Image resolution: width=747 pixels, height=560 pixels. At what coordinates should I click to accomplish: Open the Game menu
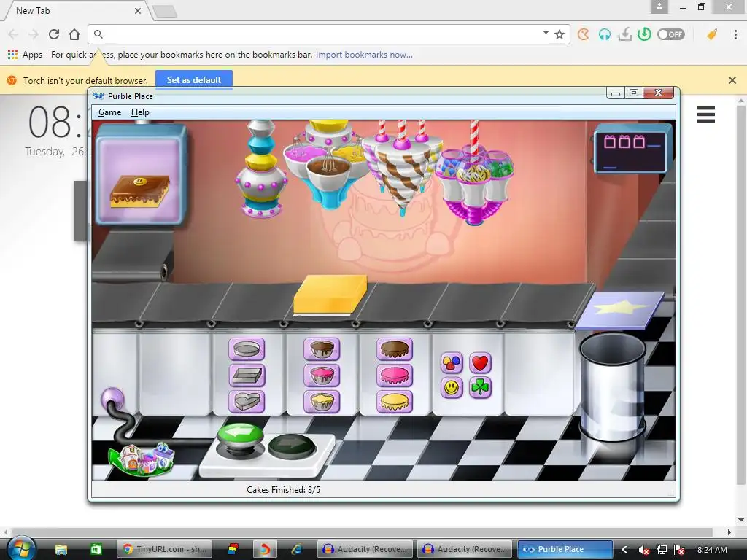click(x=109, y=112)
